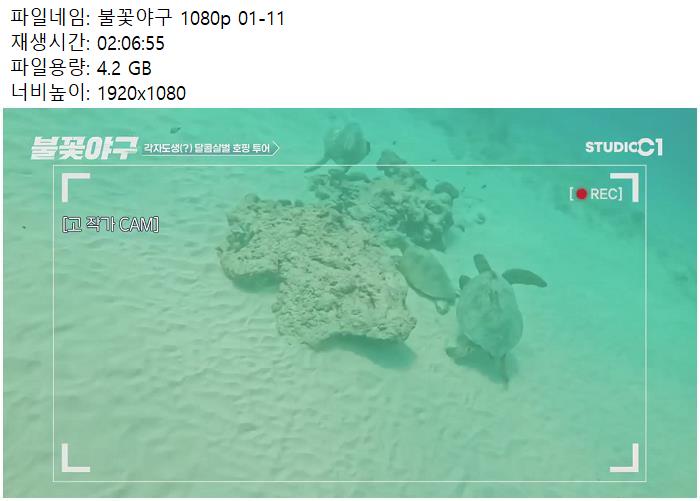The width and height of the screenshot is (700, 501).
Task: Click the 파일용량 value 4.2 GB
Action: click(124, 68)
